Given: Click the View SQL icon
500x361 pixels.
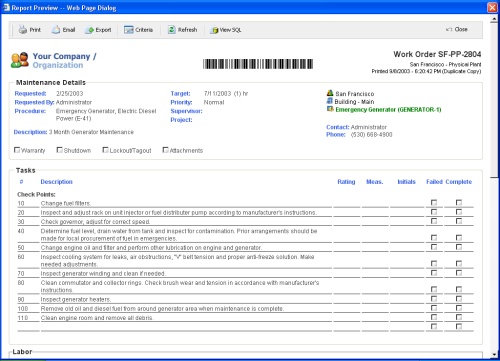Looking at the screenshot, I should [214, 30].
